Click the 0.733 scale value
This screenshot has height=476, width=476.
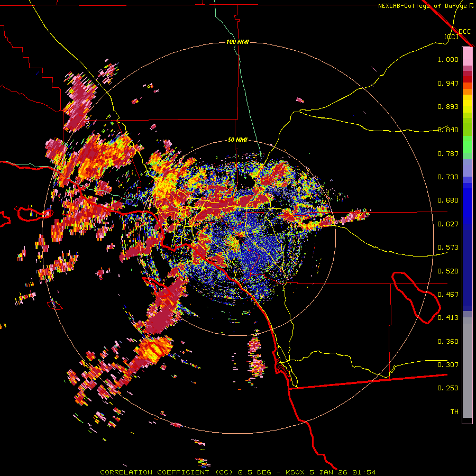point(448,177)
